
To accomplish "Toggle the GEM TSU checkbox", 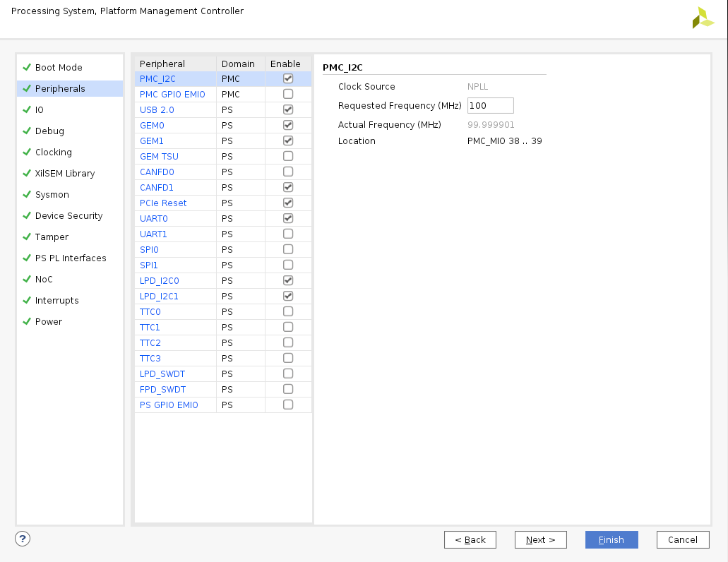I will pos(288,156).
